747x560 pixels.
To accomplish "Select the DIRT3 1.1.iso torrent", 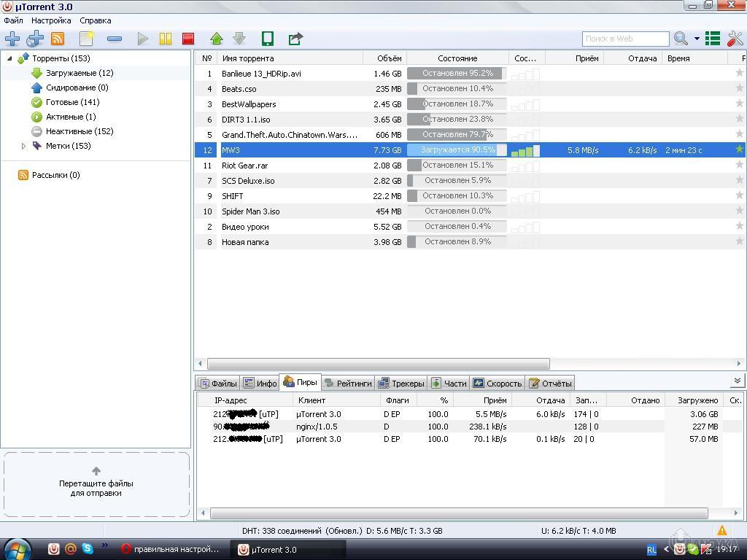I will pos(471,120).
